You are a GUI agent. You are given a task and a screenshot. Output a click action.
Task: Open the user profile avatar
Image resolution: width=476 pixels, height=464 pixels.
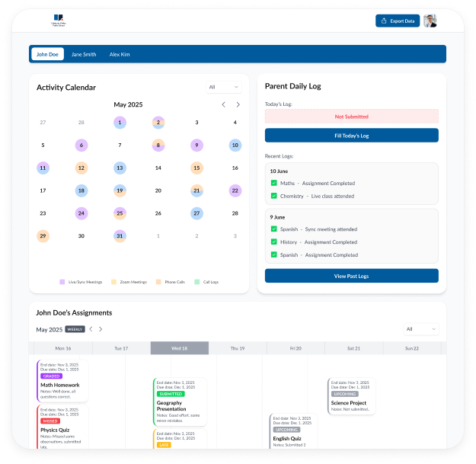(x=430, y=21)
